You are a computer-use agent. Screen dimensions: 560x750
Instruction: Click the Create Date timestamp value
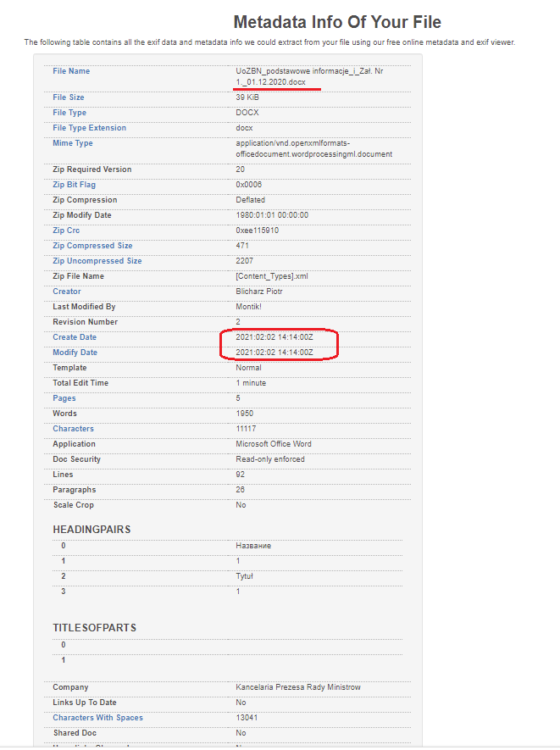pos(274,337)
